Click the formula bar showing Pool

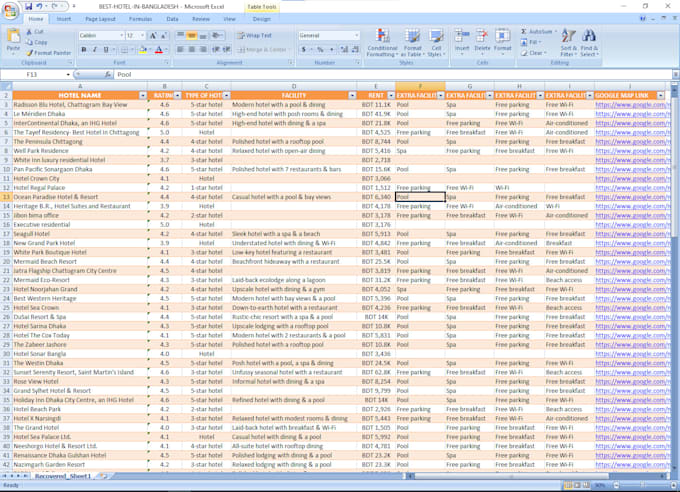[x=392, y=75]
